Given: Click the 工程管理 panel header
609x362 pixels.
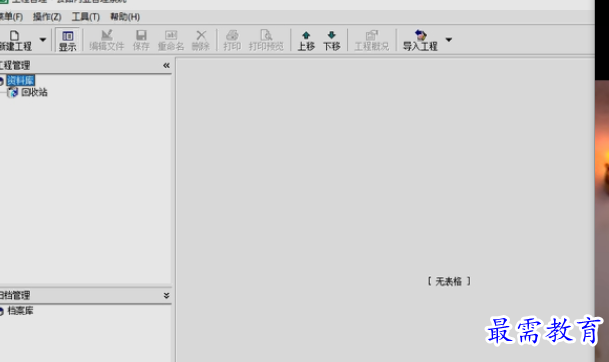Looking at the screenshot, I should [85, 65].
